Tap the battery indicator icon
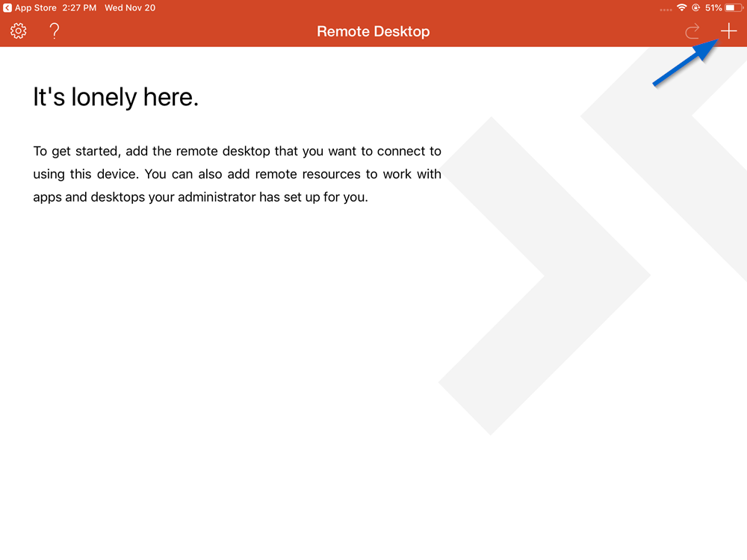This screenshot has width=747, height=560. [734, 7]
